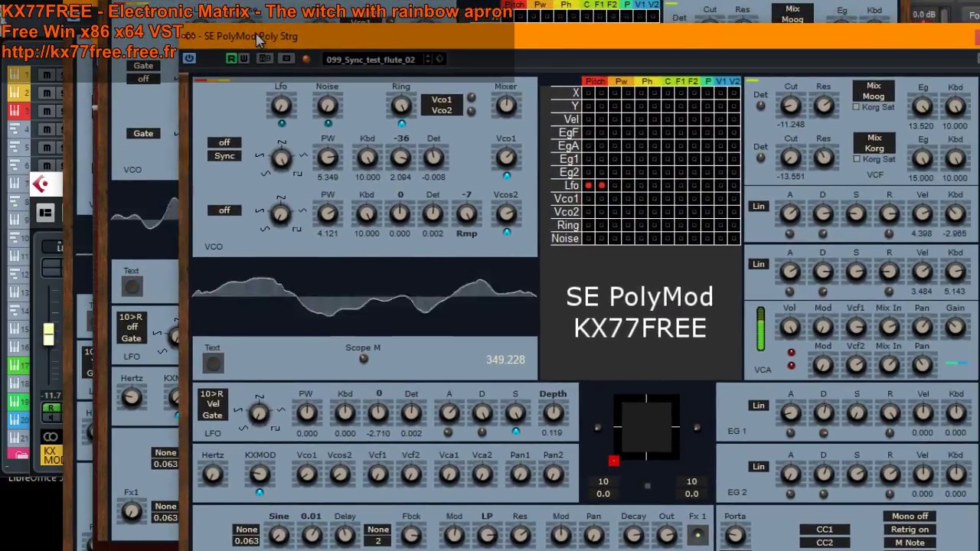Toggle the LED under the Ring knob
980x551 pixels.
(x=401, y=123)
